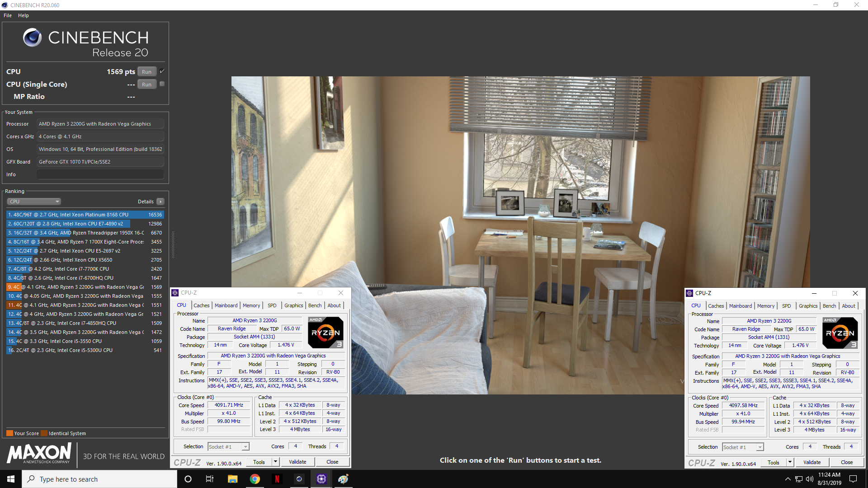The height and width of the screenshot is (488, 868).
Task: Run the CPU multi-core benchmark
Action: coord(146,72)
